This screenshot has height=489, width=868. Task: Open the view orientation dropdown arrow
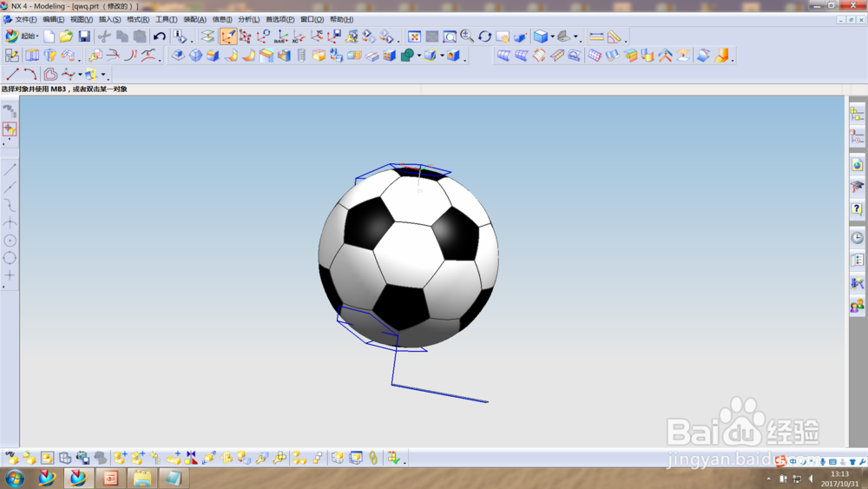coord(575,37)
